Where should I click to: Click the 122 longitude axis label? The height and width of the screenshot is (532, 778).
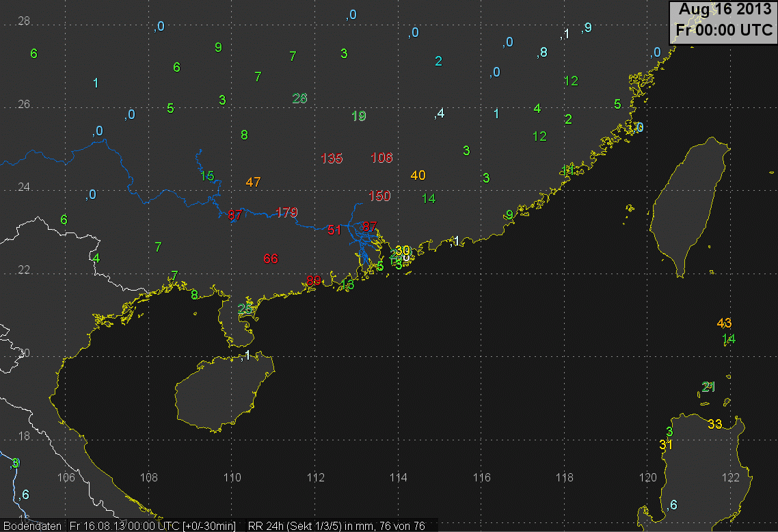coord(731,477)
